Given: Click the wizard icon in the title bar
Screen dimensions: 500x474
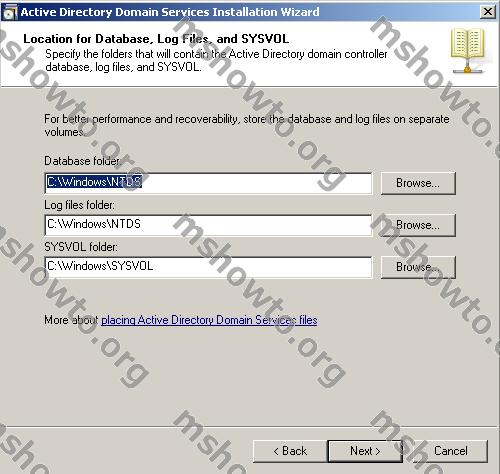Looking at the screenshot, I should click(9, 12).
